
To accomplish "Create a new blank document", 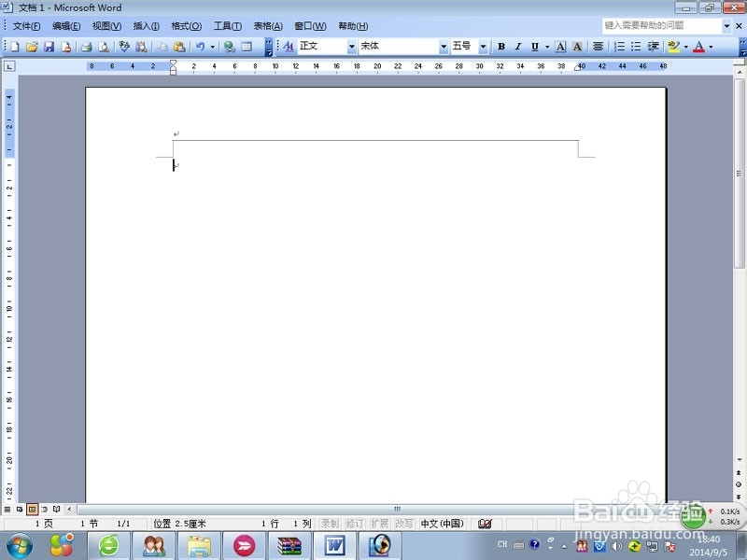I will point(15,47).
